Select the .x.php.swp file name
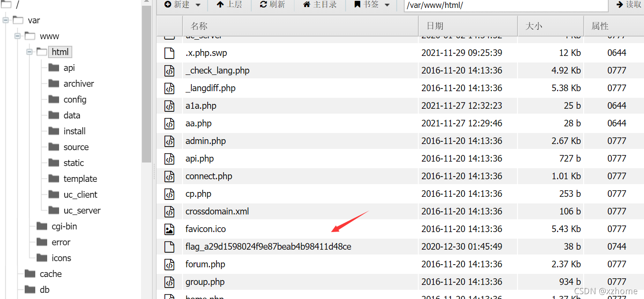This screenshot has height=299, width=644. pyautogui.click(x=206, y=53)
